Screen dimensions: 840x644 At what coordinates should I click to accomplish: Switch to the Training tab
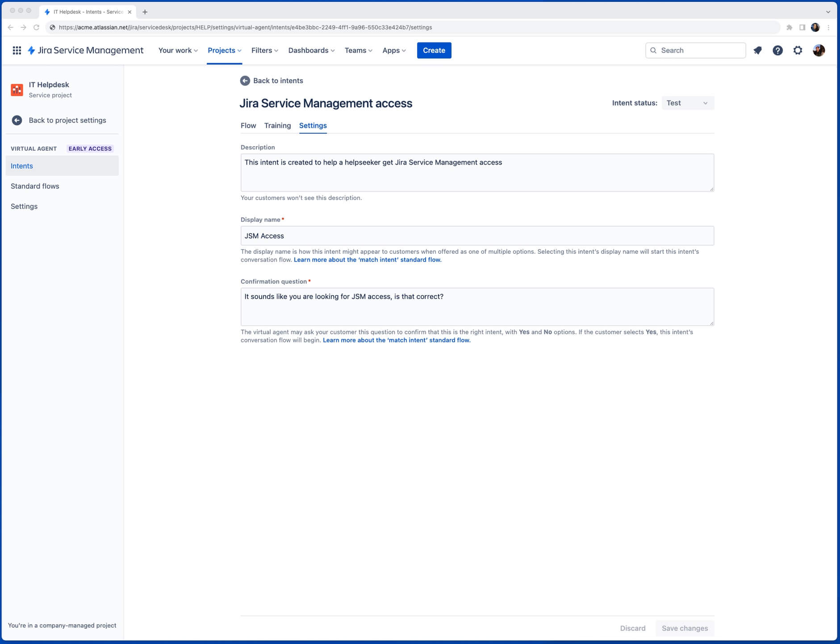277,126
